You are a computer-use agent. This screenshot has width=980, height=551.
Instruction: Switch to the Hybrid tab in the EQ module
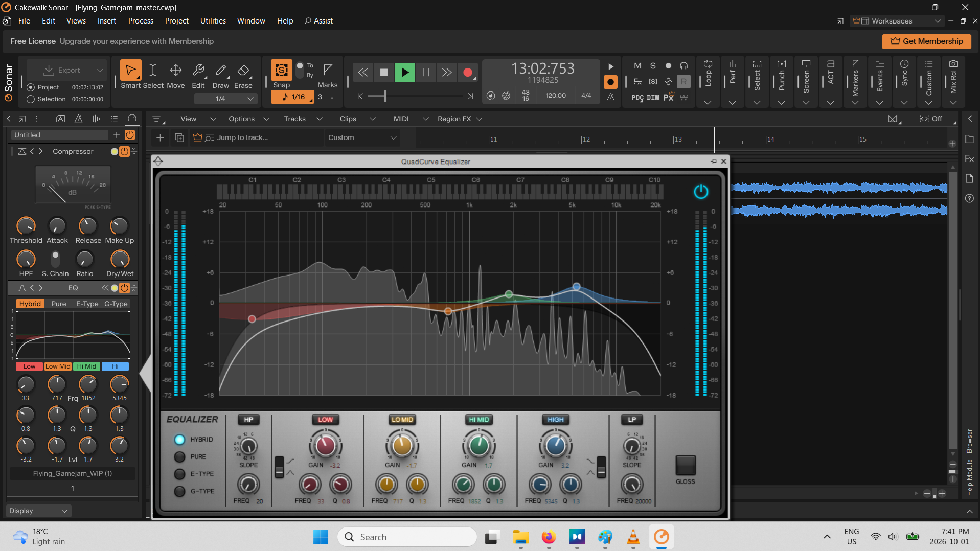(30, 304)
